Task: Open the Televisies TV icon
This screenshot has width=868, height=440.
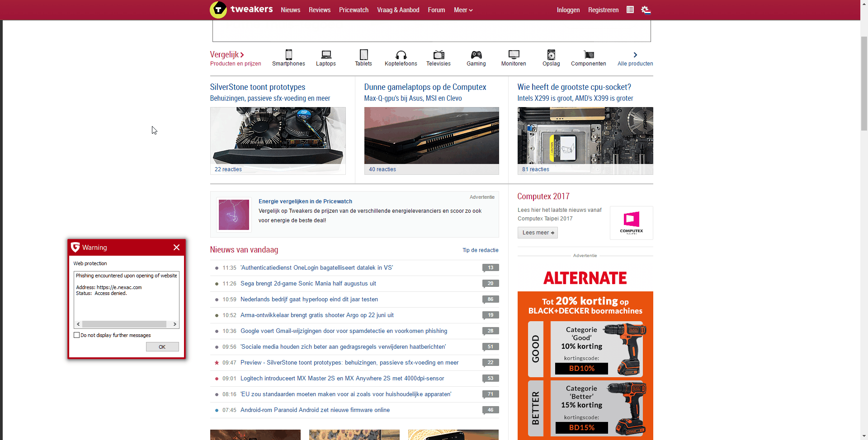Action: 439,55
